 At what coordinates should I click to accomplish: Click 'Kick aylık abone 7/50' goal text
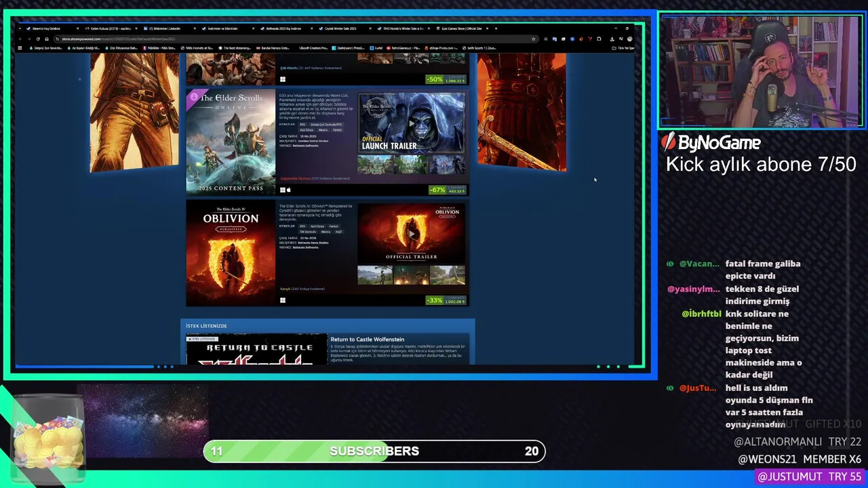(x=761, y=164)
